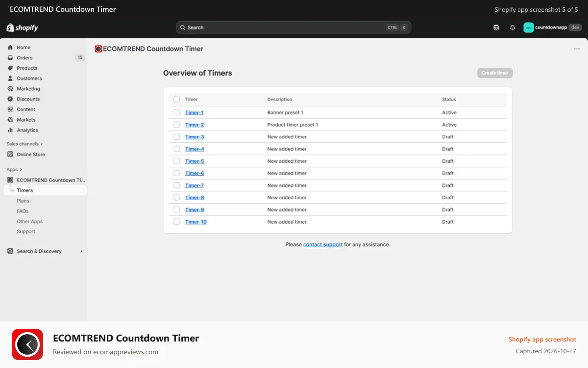Screen dimensions: 588x368
Task: Open the Other Apps sidebar item
Action: [30, 221]
